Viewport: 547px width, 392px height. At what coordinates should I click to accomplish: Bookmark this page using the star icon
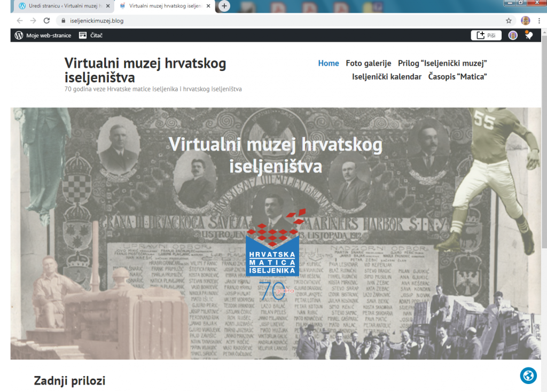(509, 21)
